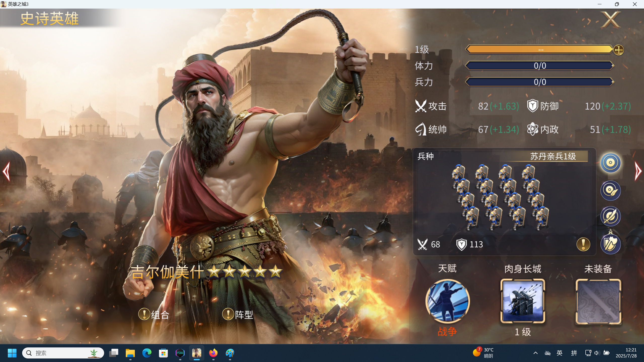Click the Windows taskbar search box

[x=63, y=353]
